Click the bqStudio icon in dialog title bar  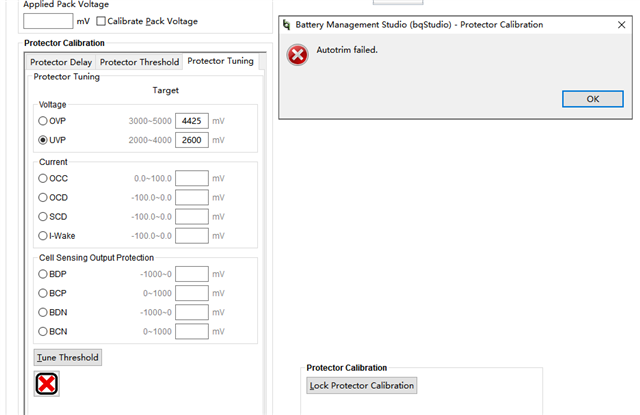click(287, 25)
